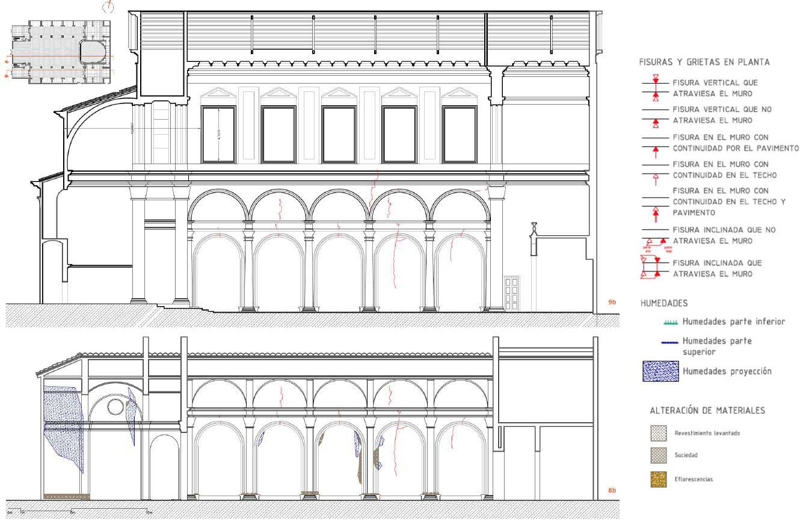Click 'CONTINUIDAD POR EL PAVIMENTO' legend text
Image resolution: width=812 pixels, height=525 pixels.
click(736, 148)
